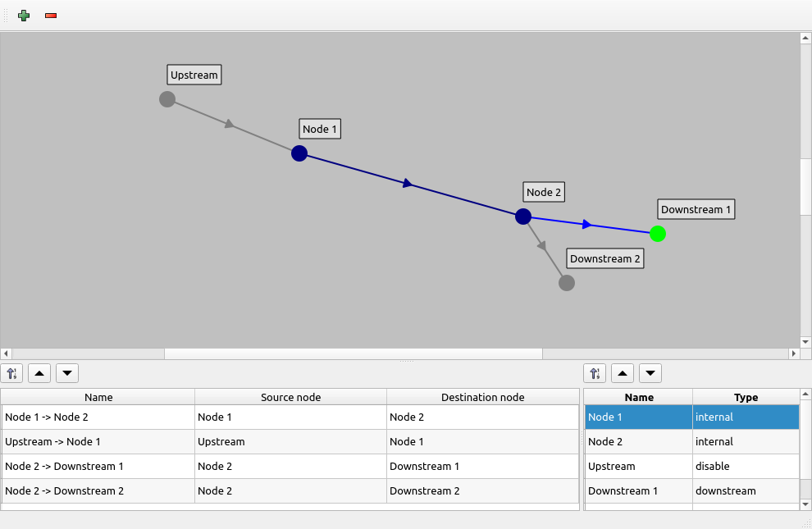Select the Upstream -> Node 1 edge row
Image resolution: width=812 pixels, height=529 pixels.
tap(98, 442)
